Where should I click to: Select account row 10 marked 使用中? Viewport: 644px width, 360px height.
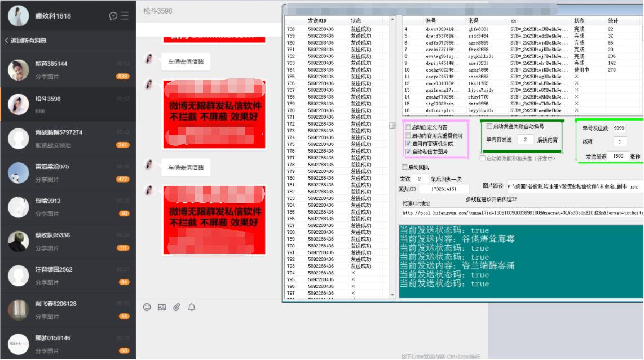click(x=522, y=70)
